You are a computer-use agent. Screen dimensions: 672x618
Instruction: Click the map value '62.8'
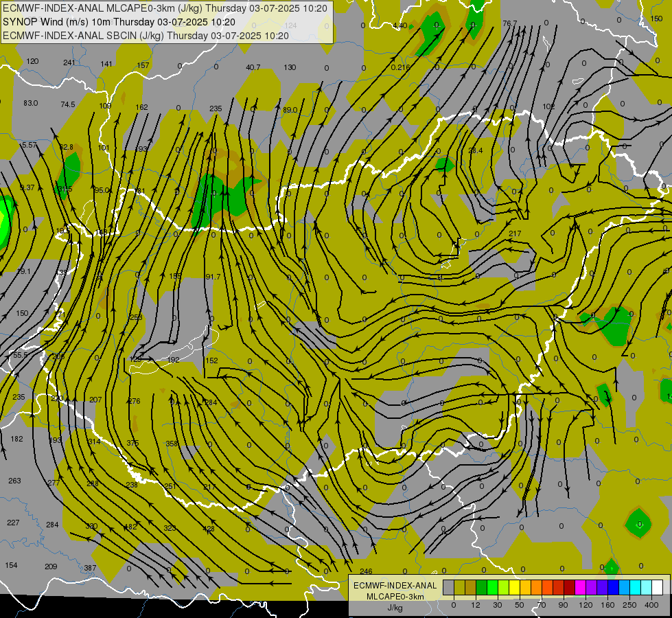[66, 147]
